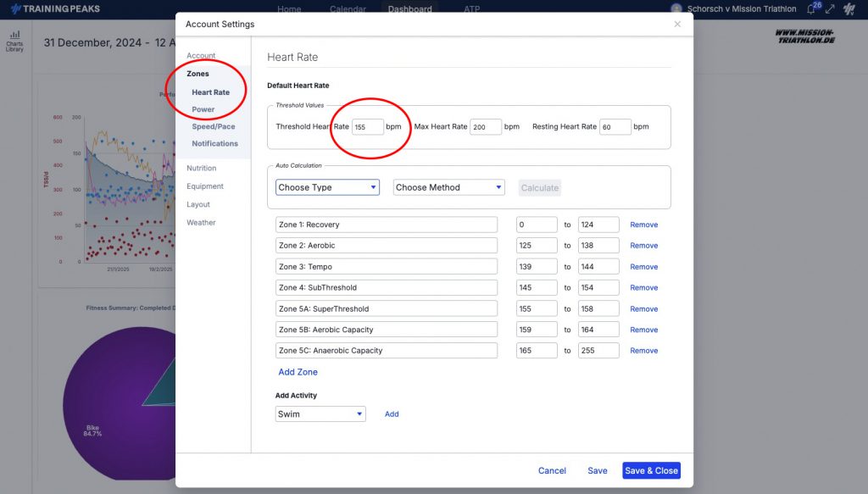Open the Swim activity dropdown

pos(320,414)
